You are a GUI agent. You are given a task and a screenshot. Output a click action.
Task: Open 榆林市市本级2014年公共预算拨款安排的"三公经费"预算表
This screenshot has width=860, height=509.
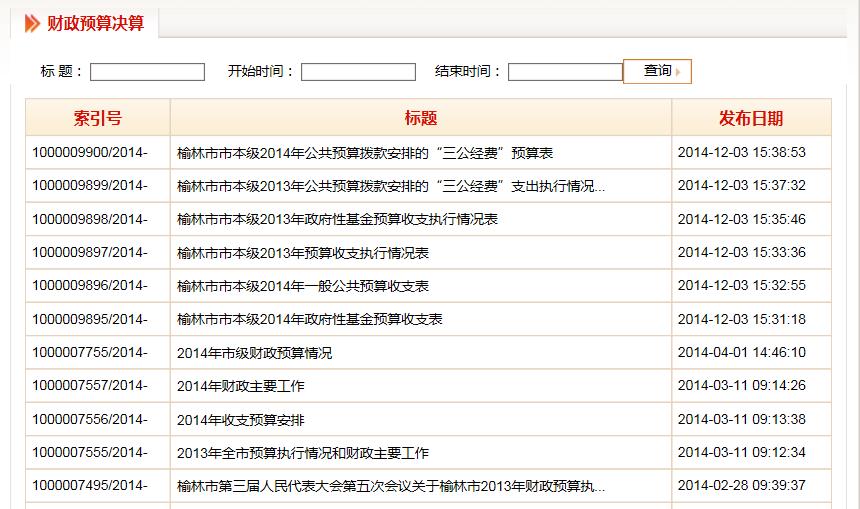[x=365, y=153]
